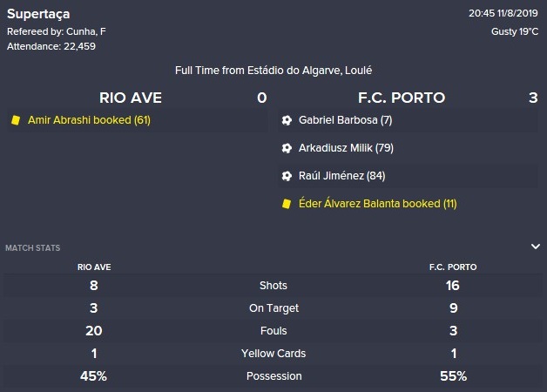Select the Shots stat row
This screenshot has height=392, width=547.
pos(273,285)
